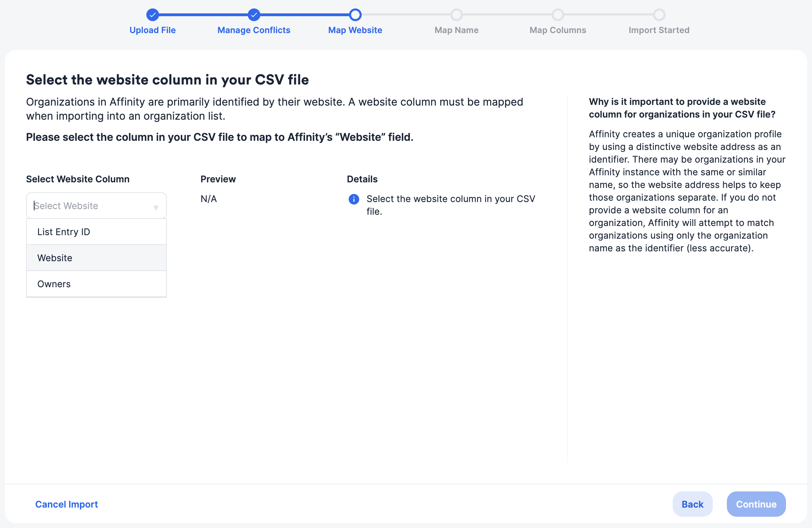Click the Cancel Import link
Screen dimensions: 812x528
[x=66, y=504]
